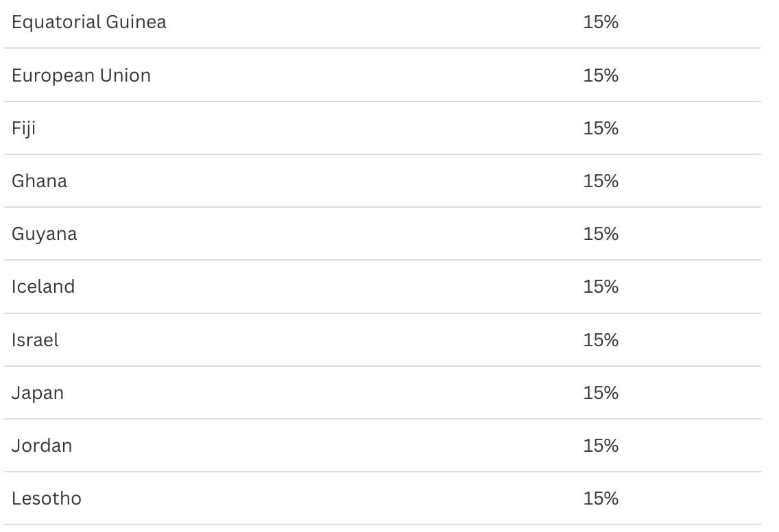
Task: Click the 15% rate beside European Union
Action: 601,75
